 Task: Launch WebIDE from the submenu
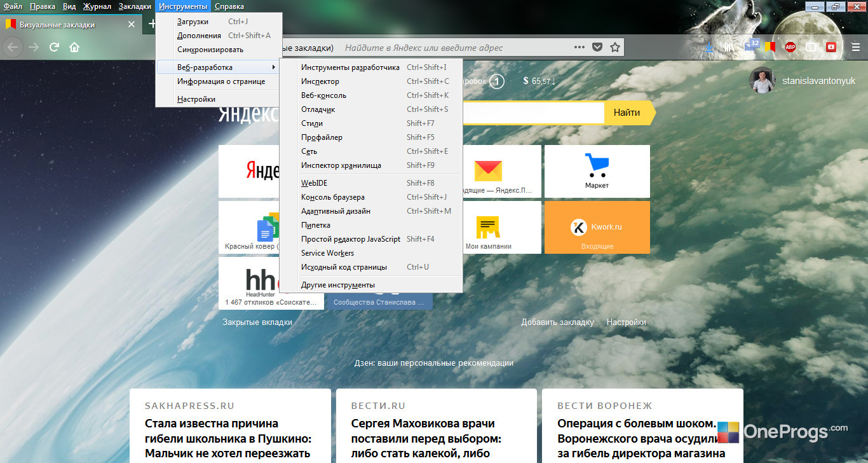pos(371,183)
